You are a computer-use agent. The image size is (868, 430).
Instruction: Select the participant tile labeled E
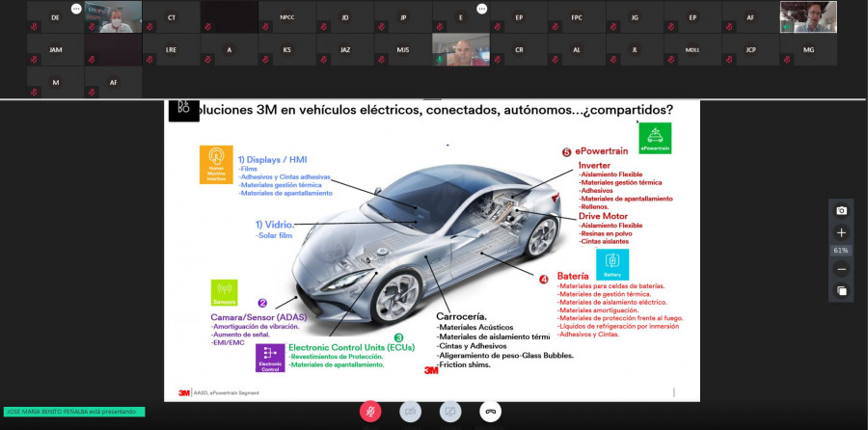tap(461, 17)
